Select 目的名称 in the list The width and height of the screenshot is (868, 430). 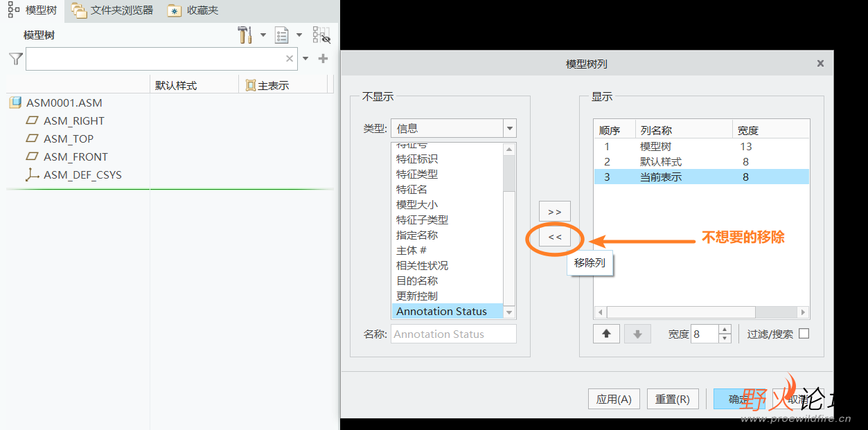pyautogui.click(x=447, y=281)
